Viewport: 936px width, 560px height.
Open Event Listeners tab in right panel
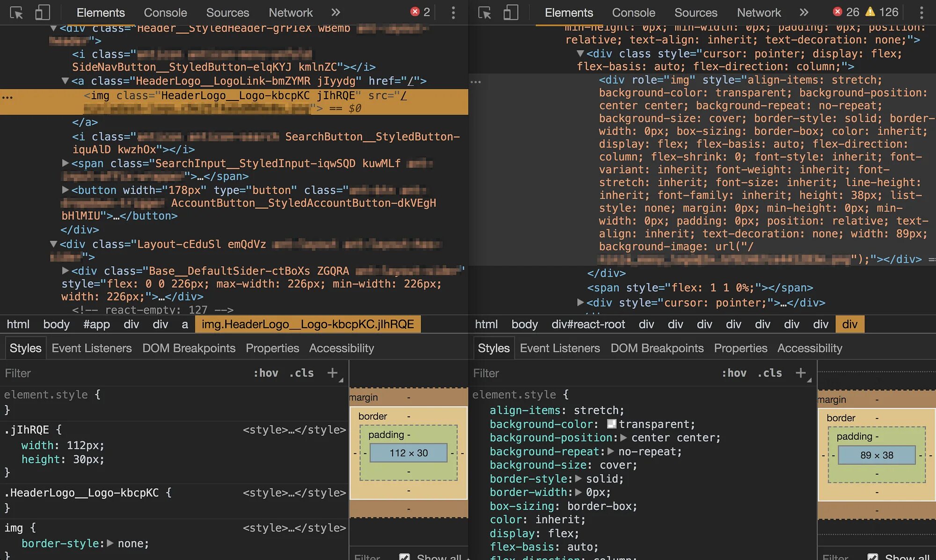tap(560, 348)
